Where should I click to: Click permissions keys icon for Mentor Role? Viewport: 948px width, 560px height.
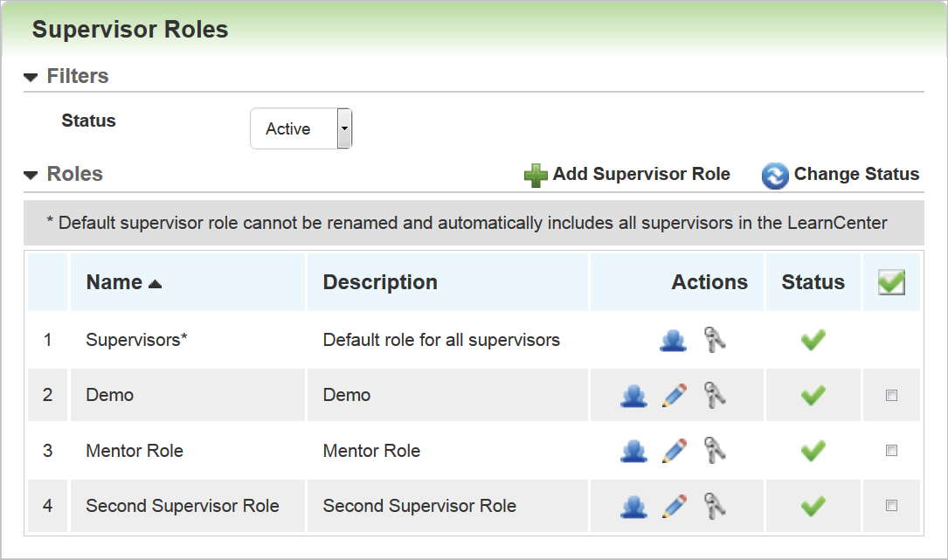coord(716,452)
